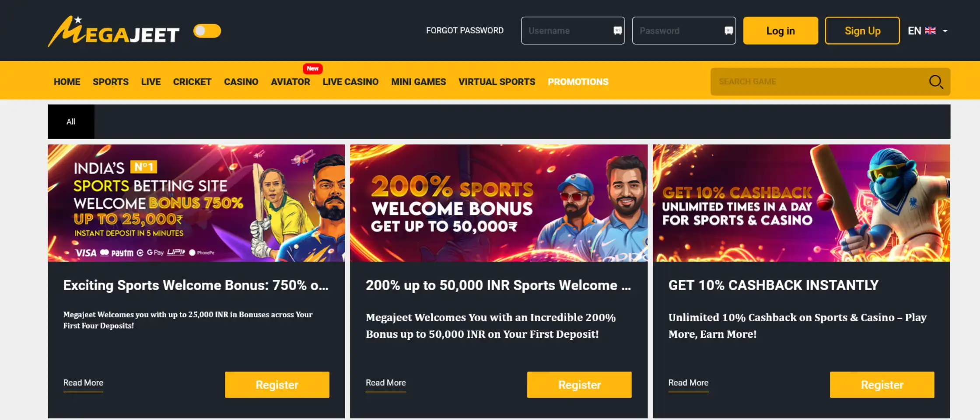Read More on 200% Sports Welcome offer
The height and width of the screenshot is (420, 980).
coord(385,383)
